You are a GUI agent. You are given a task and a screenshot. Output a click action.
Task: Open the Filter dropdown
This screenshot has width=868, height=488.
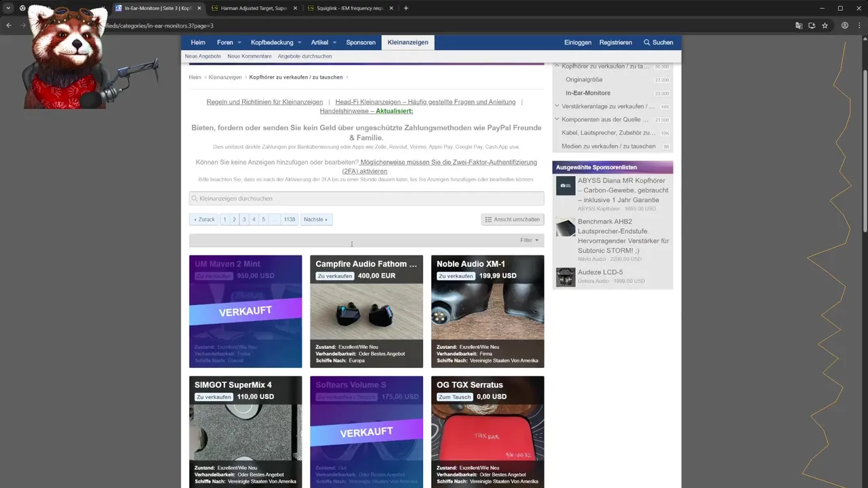pos(530,240)
